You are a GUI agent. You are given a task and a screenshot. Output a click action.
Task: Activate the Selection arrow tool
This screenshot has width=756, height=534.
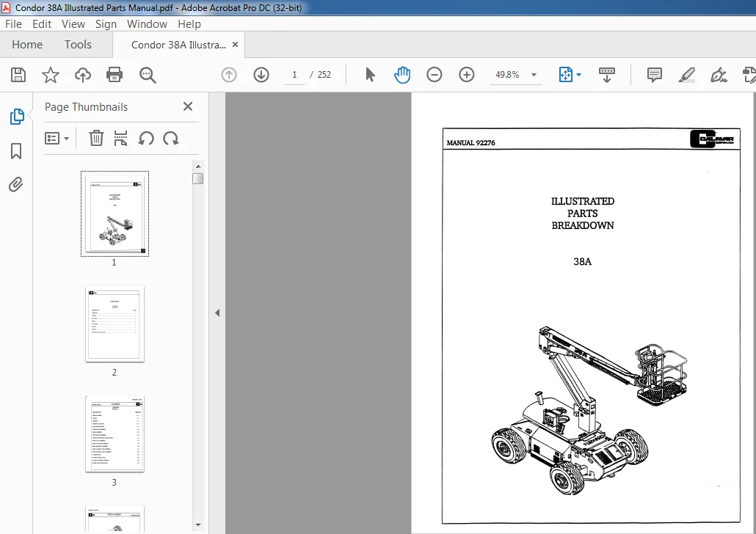370,75
